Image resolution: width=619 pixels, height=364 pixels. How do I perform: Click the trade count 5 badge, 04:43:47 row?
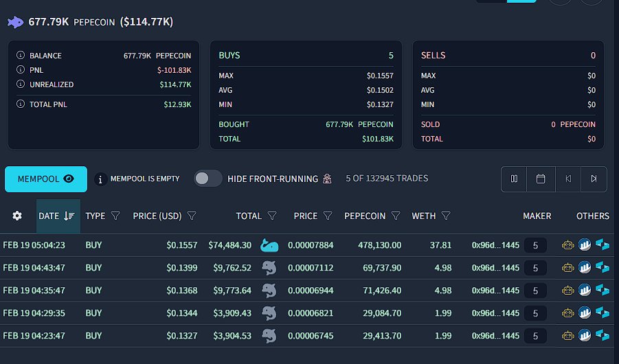coord(535,268)
